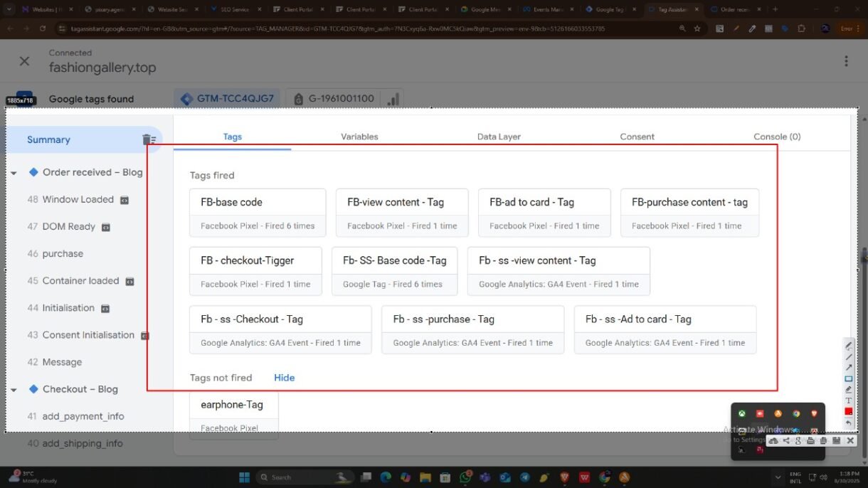Choose the text annotation tool

point(848,401)
